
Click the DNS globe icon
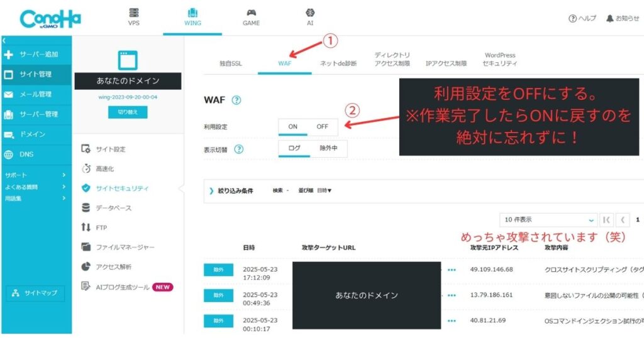click(x=9, y=155)
